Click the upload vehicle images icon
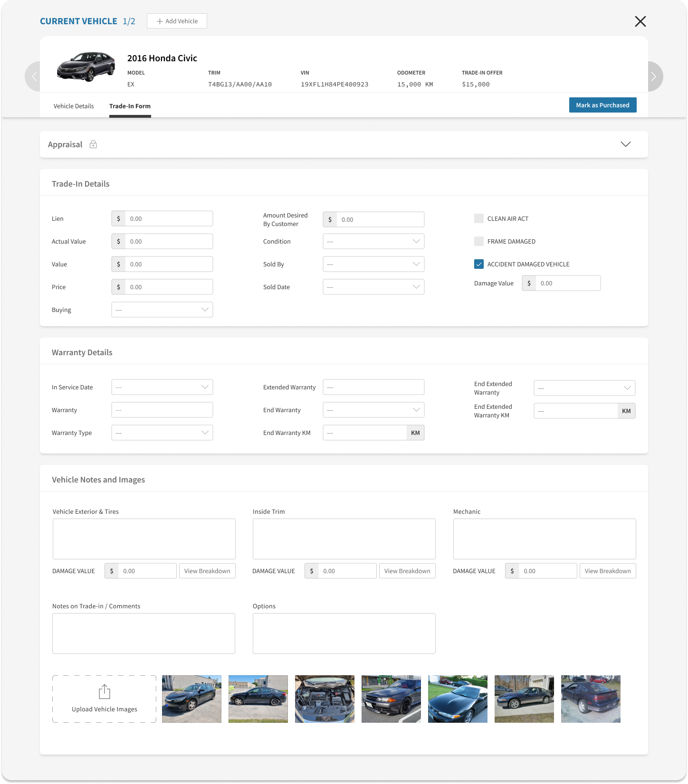The width and height of the screenshot is (688, 784). [x=105, y=692]
